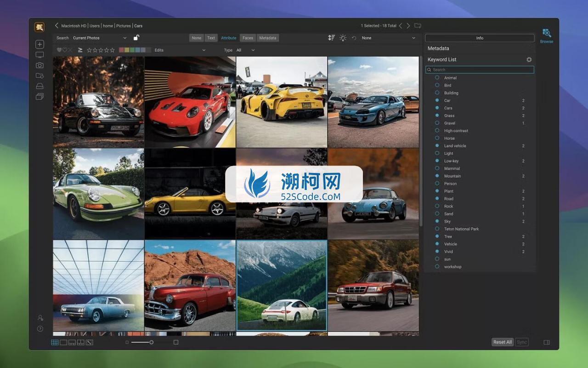
Task: Collapse the Keyword List panel header
Action: coord(480,59)
